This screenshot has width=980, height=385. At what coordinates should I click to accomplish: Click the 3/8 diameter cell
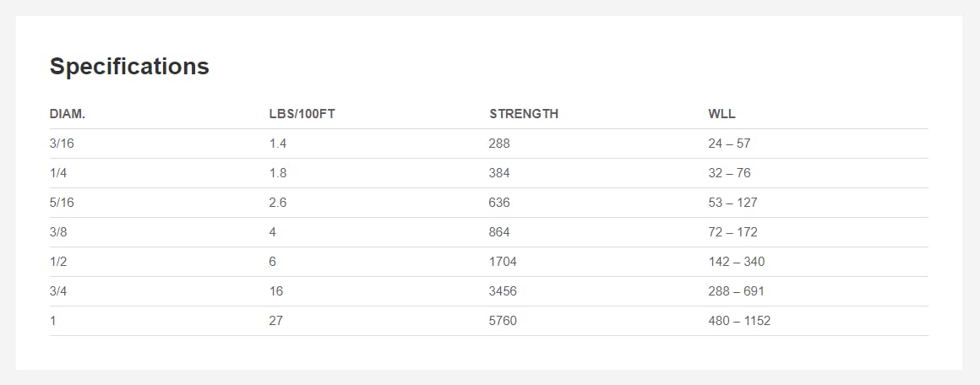click(59, 232)
